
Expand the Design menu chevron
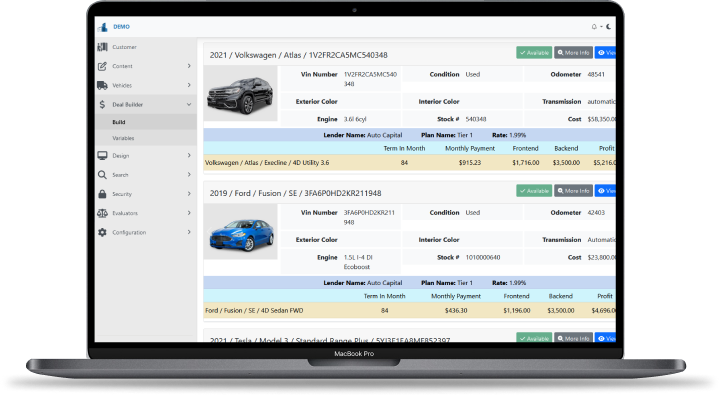click(x=189, y=155)
